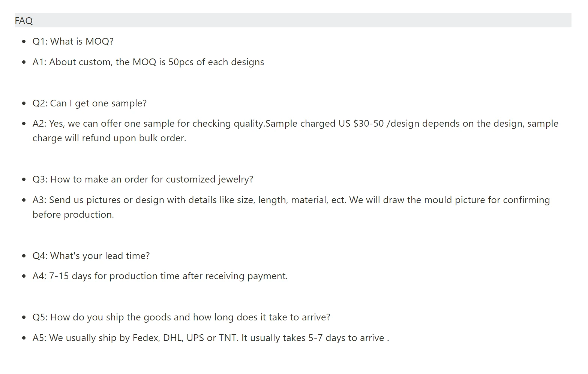
Task: Click the bullet before Q1
Action: click(x=24, y=42)
